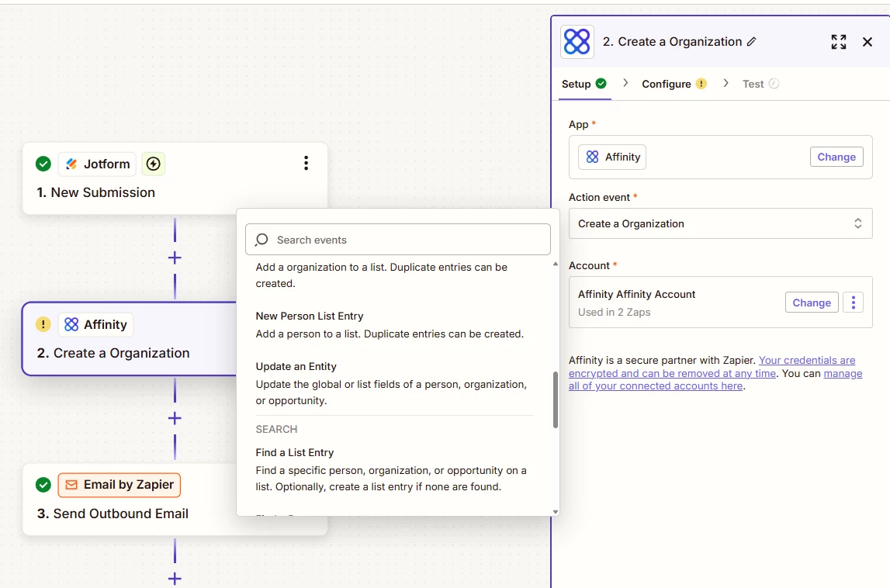890x588 pixels.
Task: Open the Setup tab
Action: 584,84
